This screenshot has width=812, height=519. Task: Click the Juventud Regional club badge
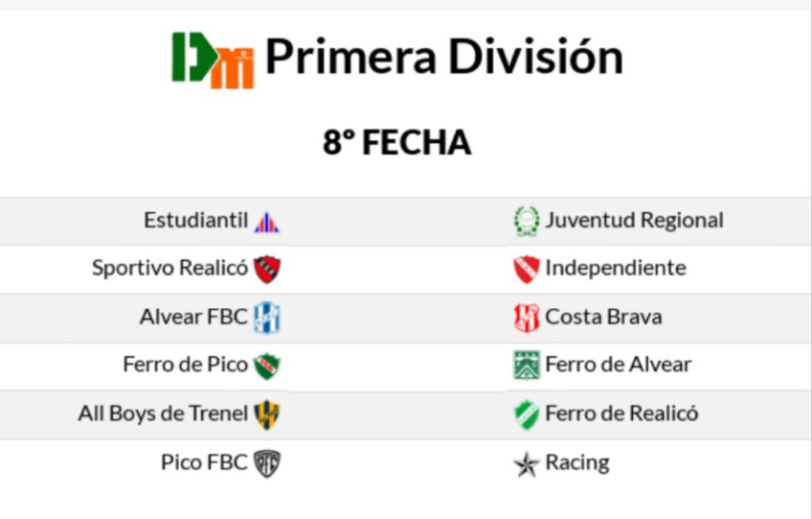[526, 221]
